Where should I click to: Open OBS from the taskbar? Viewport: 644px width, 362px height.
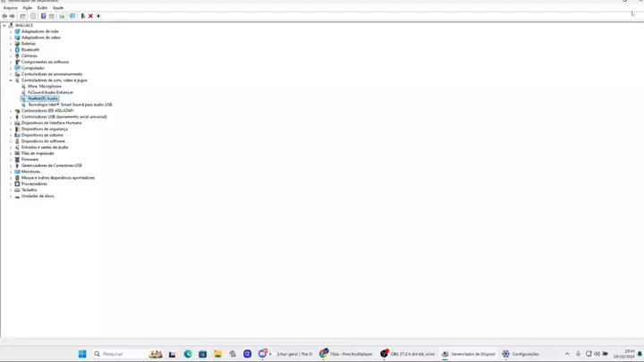point(408,354)
